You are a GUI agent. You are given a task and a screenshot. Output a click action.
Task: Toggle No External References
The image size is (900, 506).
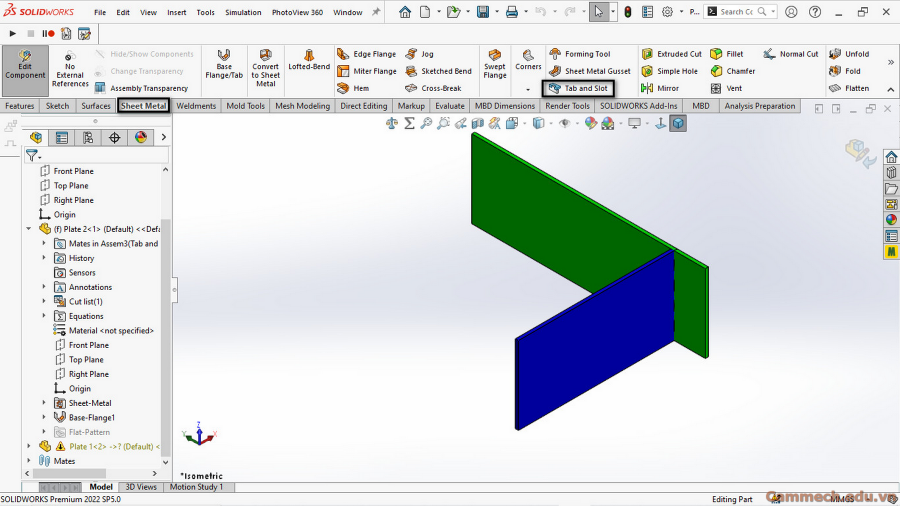pyautogui.click(x=70, y=69)
